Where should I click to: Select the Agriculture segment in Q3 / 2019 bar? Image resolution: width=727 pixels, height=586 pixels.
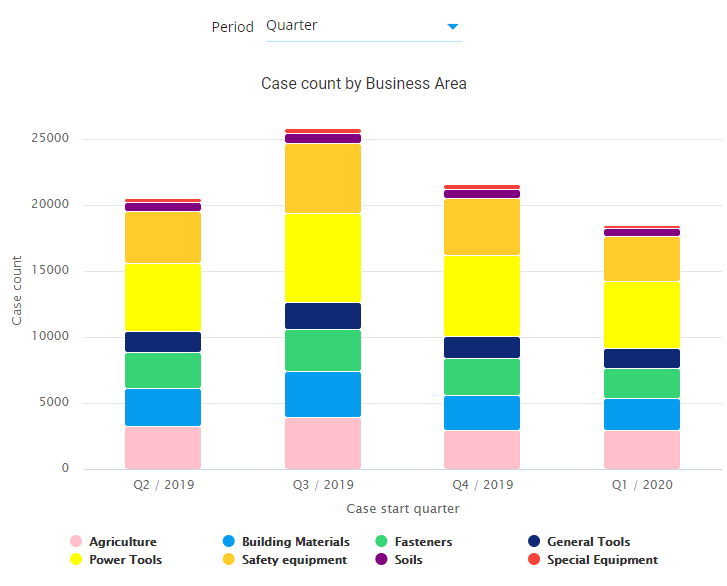(323, 443)
